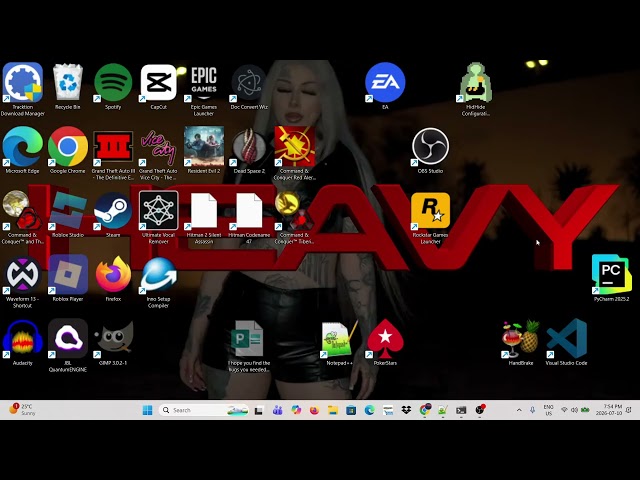Viewport: 640px width, 480px height.
Task: Switch to Chrome on the taskbar
Action: [x=424, y=410]
